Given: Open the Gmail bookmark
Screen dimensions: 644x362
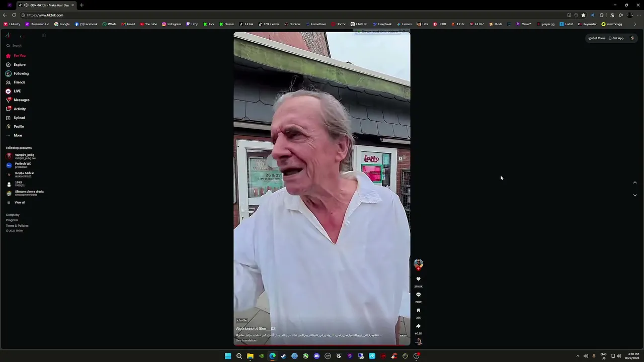Looking at the screenshot, I should point(128,24).
